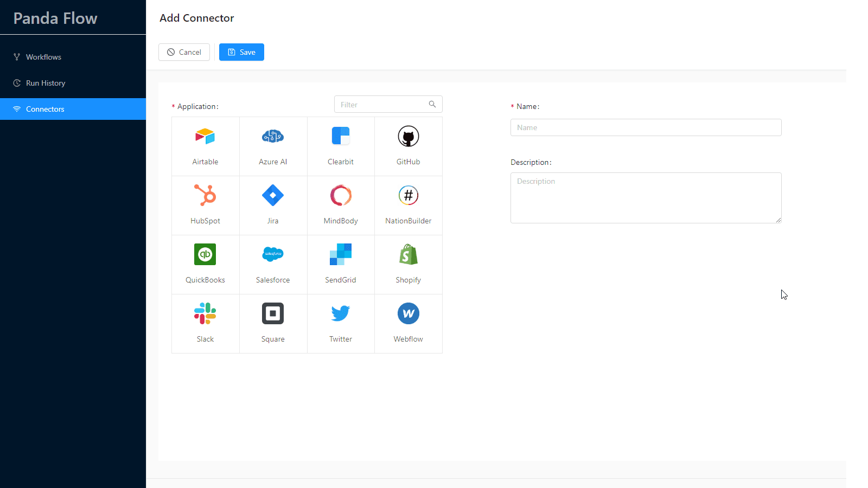This screenshot has width=868, height=488.
Task: Open Run History from the sidebar
Action: [45, 82]
